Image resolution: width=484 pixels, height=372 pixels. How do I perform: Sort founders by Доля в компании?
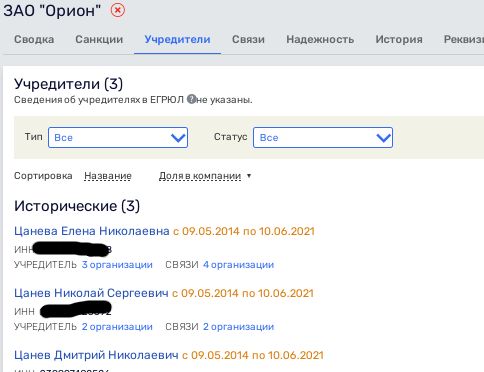[200, 176]
